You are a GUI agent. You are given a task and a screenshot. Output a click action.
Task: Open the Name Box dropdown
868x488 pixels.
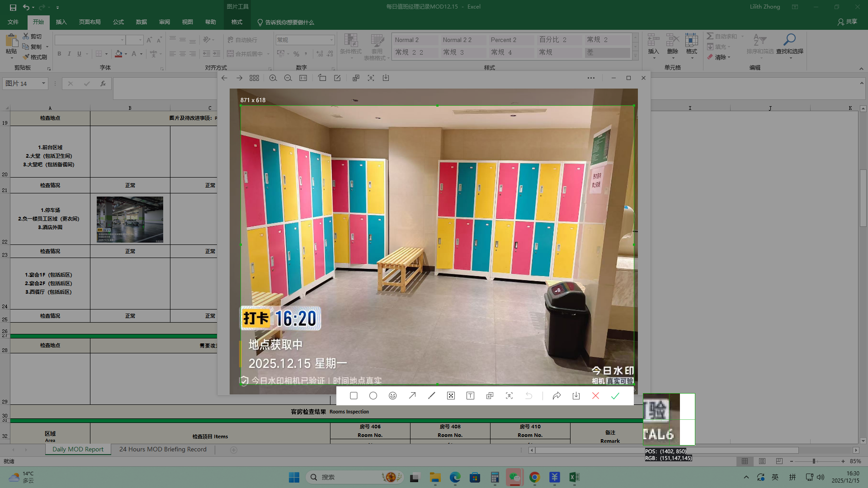(43, 83)
